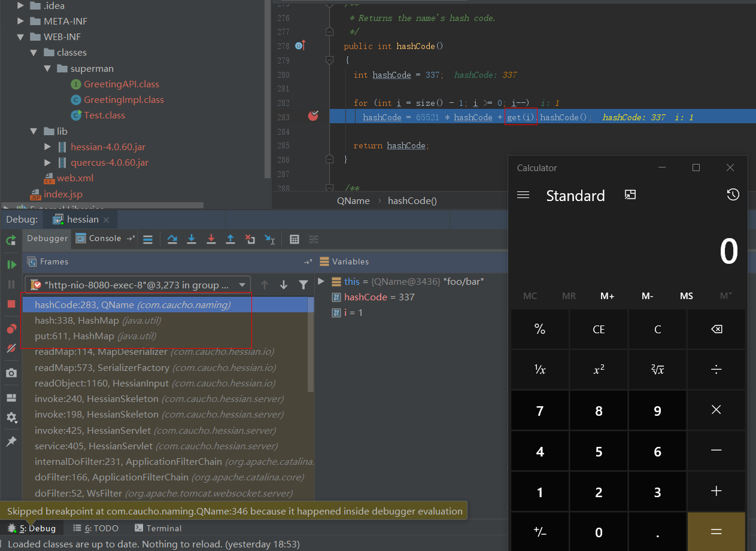Toggle Mute Breakpoints in debug sidebar

click(11, 348)
